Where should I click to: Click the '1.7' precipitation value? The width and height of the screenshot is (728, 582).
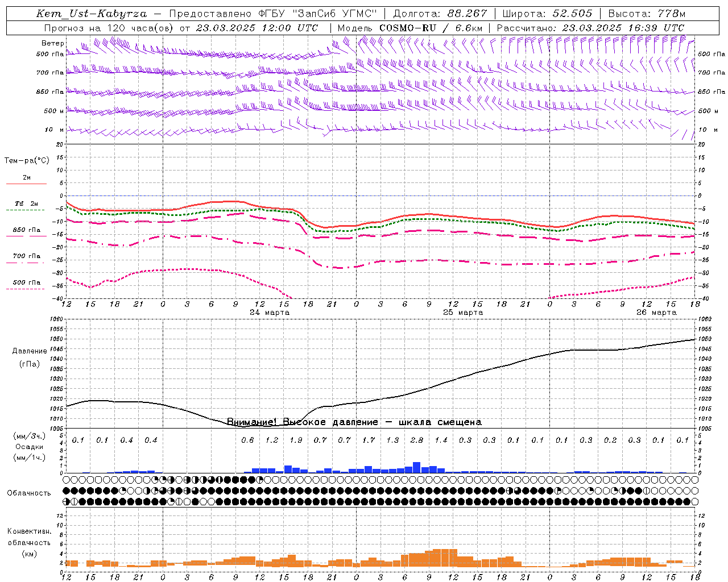[x=369, y=440]
